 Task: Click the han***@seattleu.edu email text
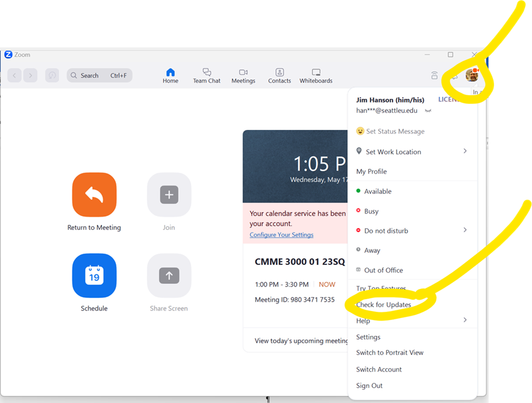[387, 110]
